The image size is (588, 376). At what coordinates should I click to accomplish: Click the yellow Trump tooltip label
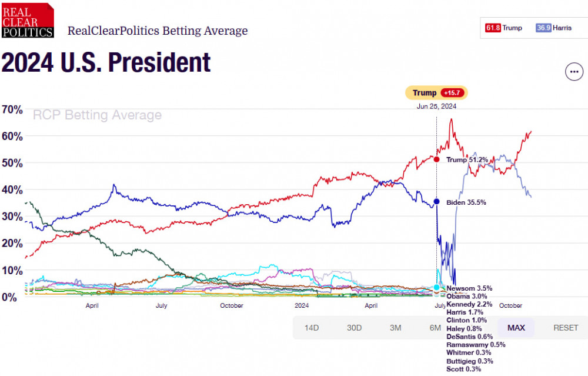[425, 93]
